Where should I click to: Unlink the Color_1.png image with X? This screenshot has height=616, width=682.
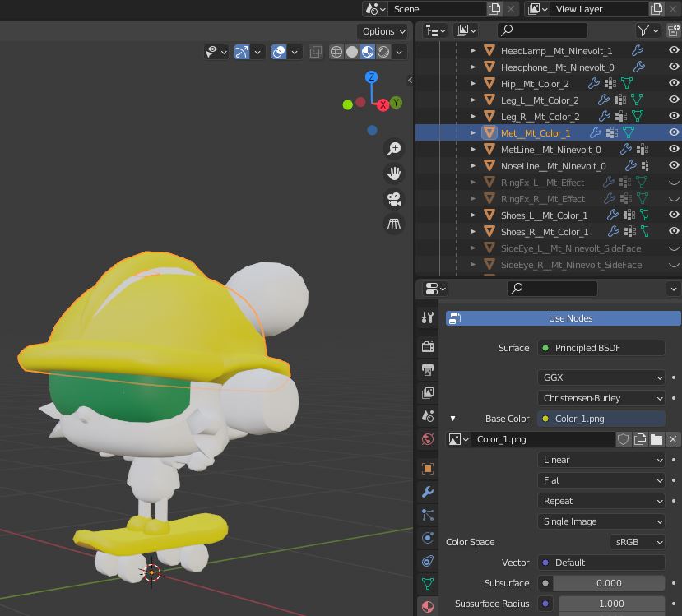(x=673, y=439)
